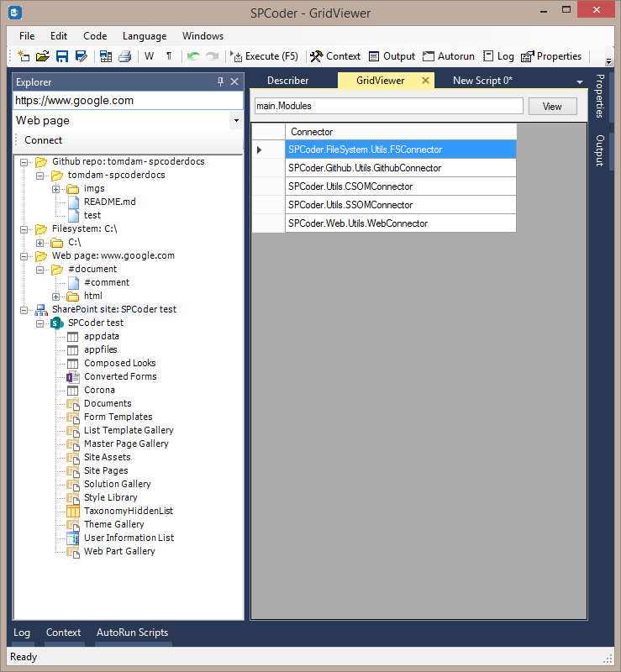This screenshot has height=672, width=621.
Task: Click the SPCoder test SharePoint logo icon
Action: tap(57, 323)
